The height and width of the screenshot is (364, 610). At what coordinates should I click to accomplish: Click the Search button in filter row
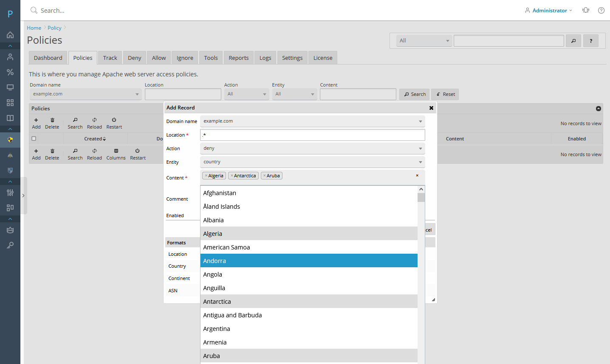pyautogui.click(x=414, y=94)
